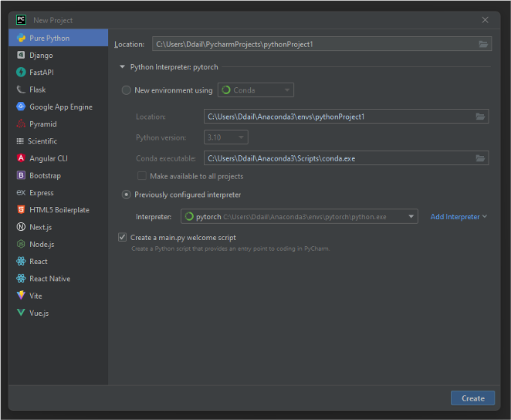Click the Python Interpreter: pytorch heading
This screenshot has height=420, width=511.
point(174,67)
